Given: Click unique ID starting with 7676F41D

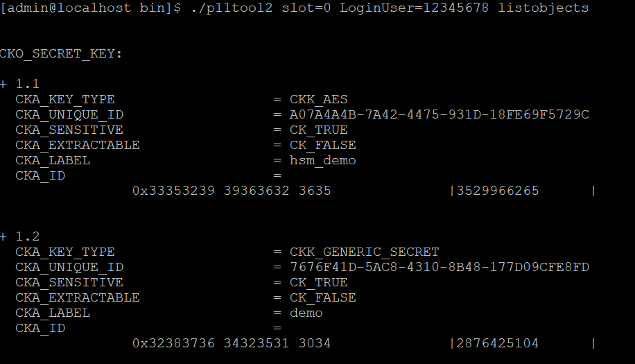Looking at the screenshot, I should [x=440, y=267].
